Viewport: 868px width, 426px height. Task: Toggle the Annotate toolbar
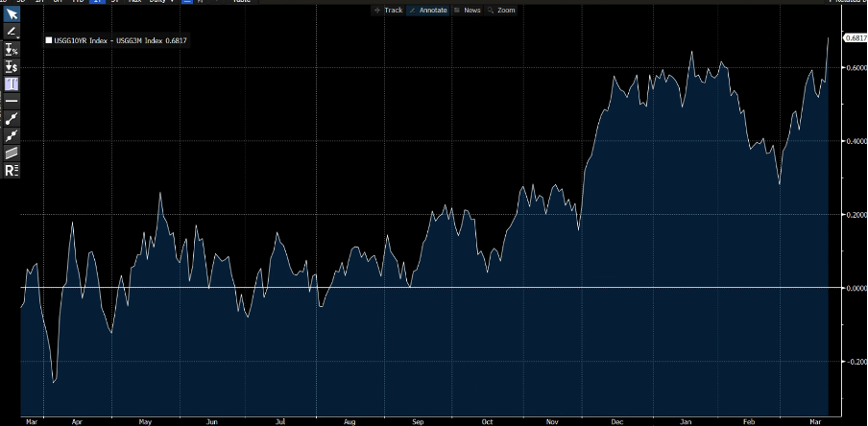pos(427,10)
